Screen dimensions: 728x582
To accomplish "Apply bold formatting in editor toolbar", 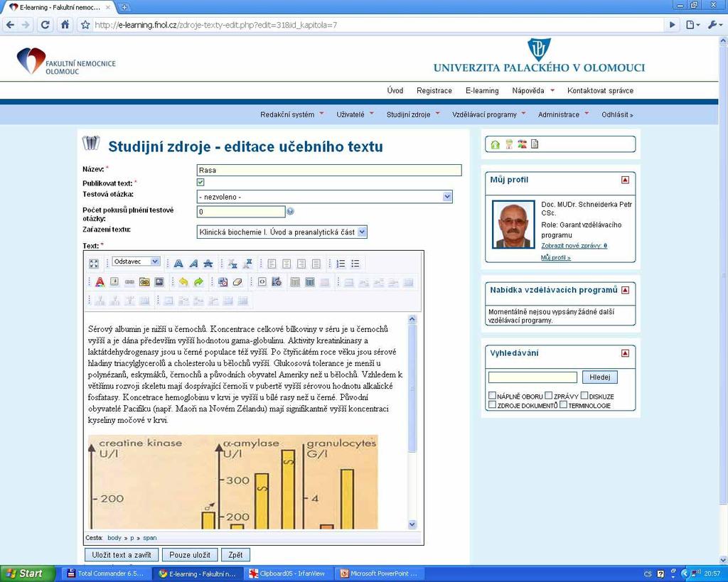I will pyautogui.click(x=178, y=264).
